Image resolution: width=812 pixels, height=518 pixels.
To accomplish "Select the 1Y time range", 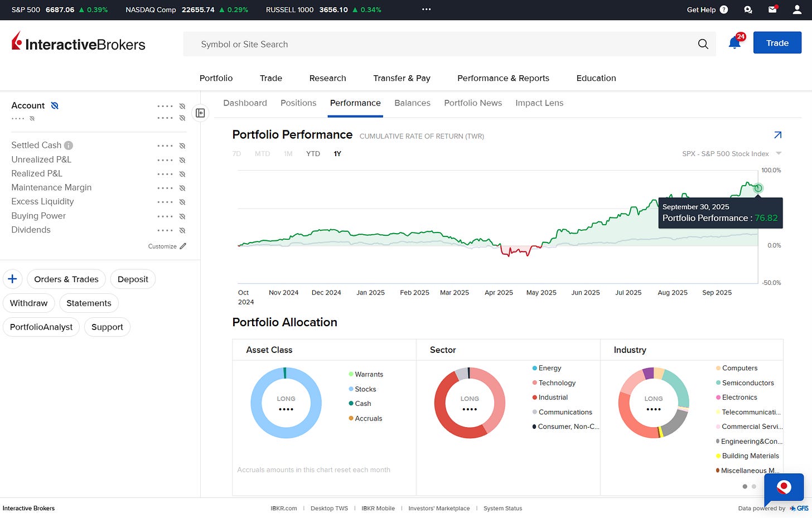I will (x=337, y=154).
